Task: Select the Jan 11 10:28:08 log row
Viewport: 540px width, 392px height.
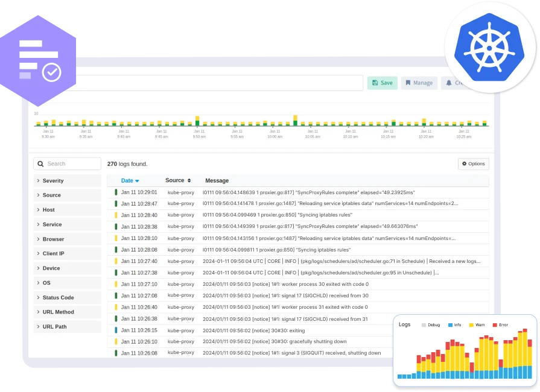Action: pos(298,250)
